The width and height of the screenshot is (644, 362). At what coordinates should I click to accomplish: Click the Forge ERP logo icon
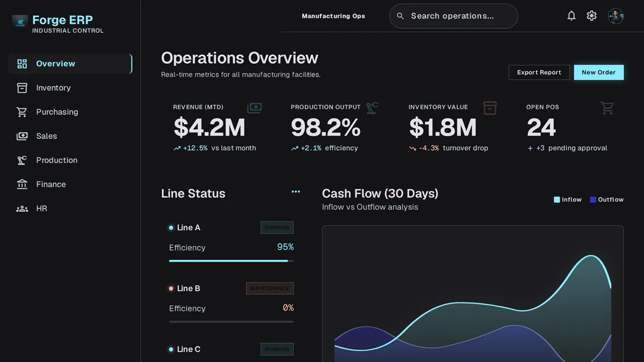[20, 21]
